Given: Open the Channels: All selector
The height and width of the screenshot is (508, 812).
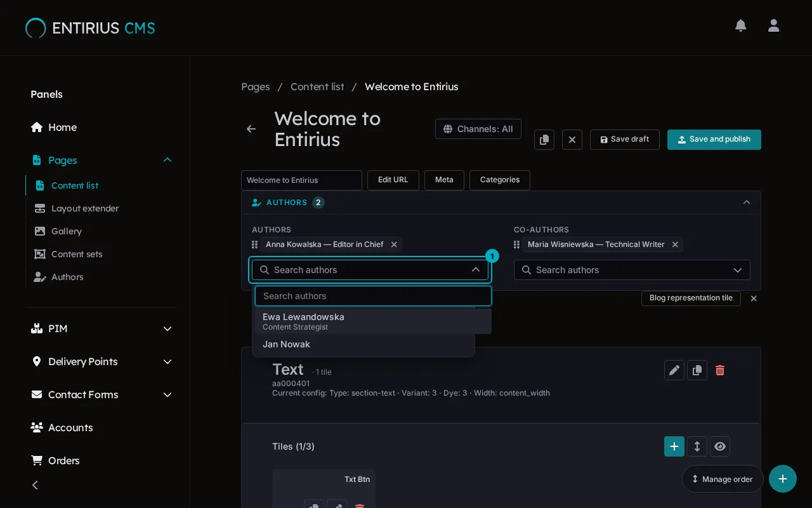Looking at the screenshot, I should tap(478, 129).
